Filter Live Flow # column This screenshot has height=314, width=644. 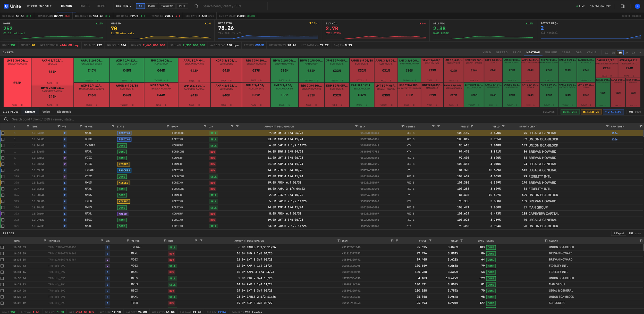[28, 126]
